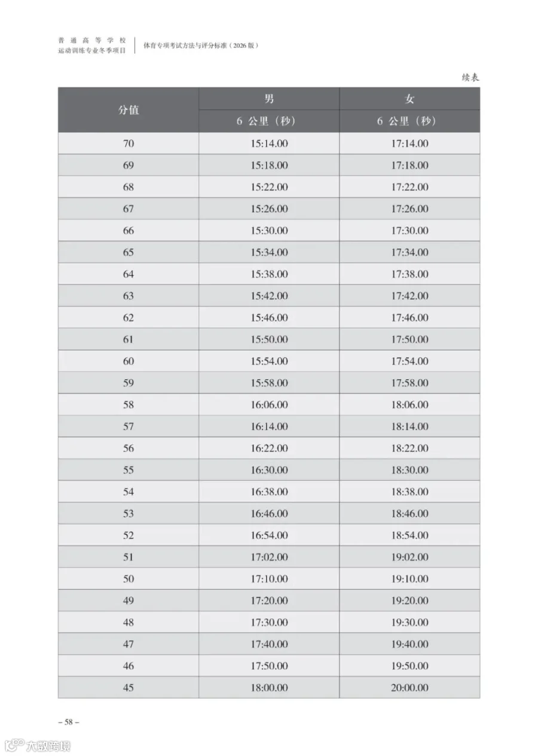Select the score cell 60
The image size is (538, 756).
pos(129,361)
